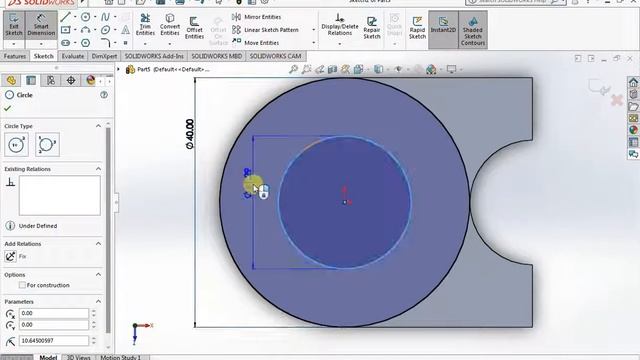
Task: Select the Arc sketch tool
Action: click(x=85, y=30)
